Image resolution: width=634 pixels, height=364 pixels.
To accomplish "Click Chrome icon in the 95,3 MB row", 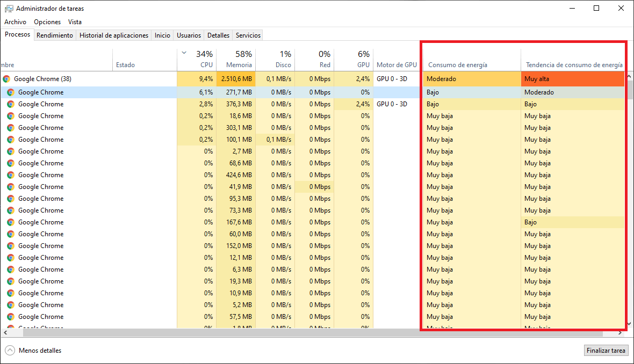I will pos(11,199).
